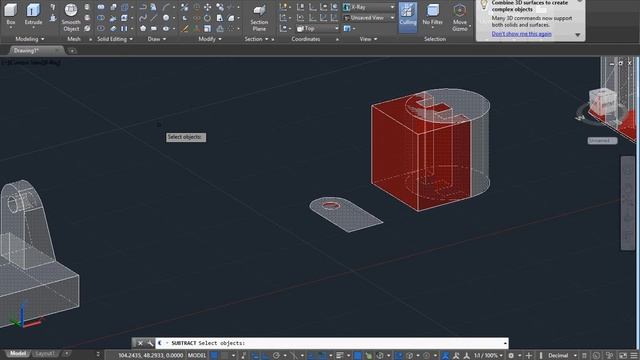Image resolution: width=640 pixels, height=360 pixels.
Task: Click the annotation scale plus icon in status bar
Action: (529, 356)
